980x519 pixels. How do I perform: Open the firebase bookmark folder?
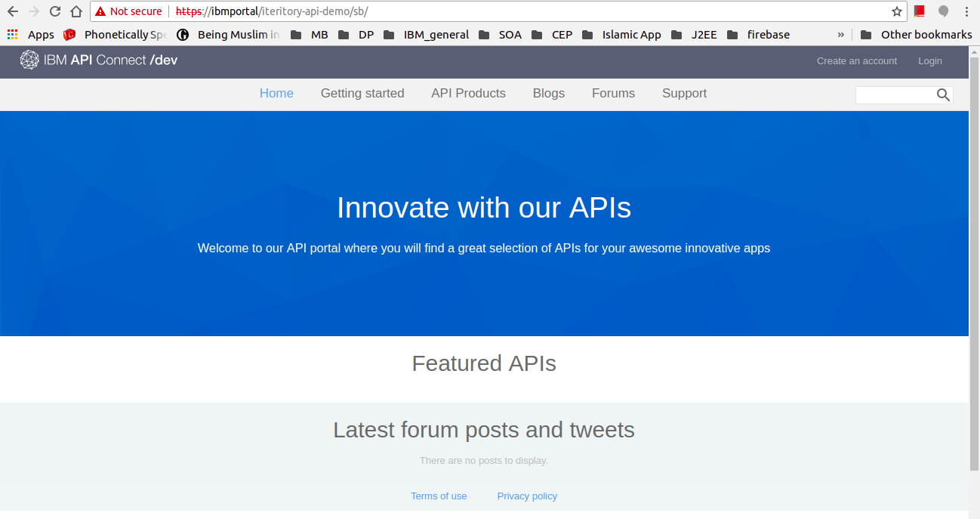coord(759,35)
